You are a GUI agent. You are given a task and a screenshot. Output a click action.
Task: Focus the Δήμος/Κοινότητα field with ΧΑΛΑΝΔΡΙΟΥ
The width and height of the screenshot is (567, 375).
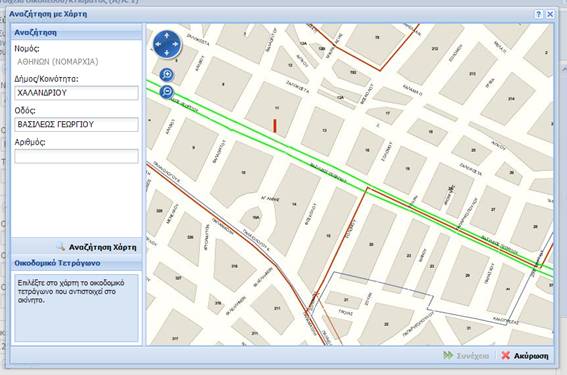point(76,93)
